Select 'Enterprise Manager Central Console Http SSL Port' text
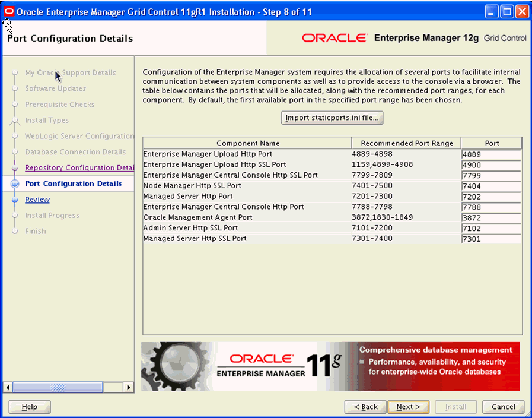Viewport: 532px width, 418px height. 231,175
